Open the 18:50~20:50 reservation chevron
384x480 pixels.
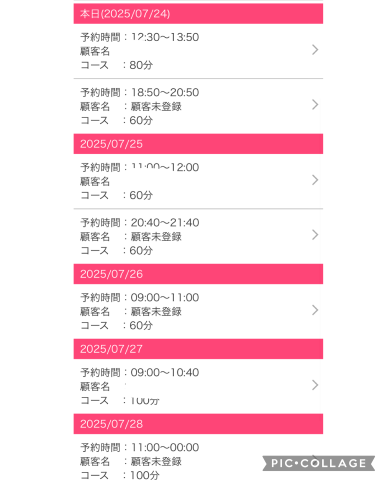coord(315,105)
